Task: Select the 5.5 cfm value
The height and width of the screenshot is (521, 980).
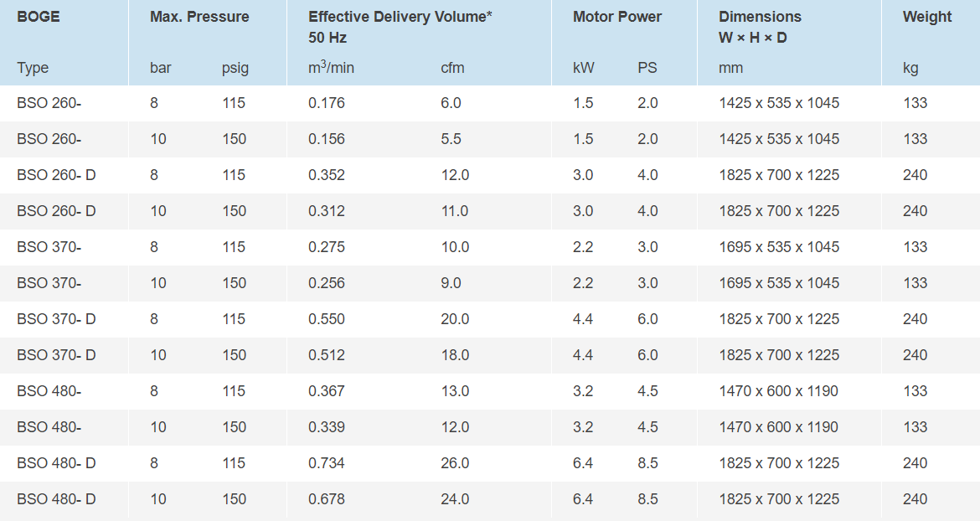Action: [451, 139]
